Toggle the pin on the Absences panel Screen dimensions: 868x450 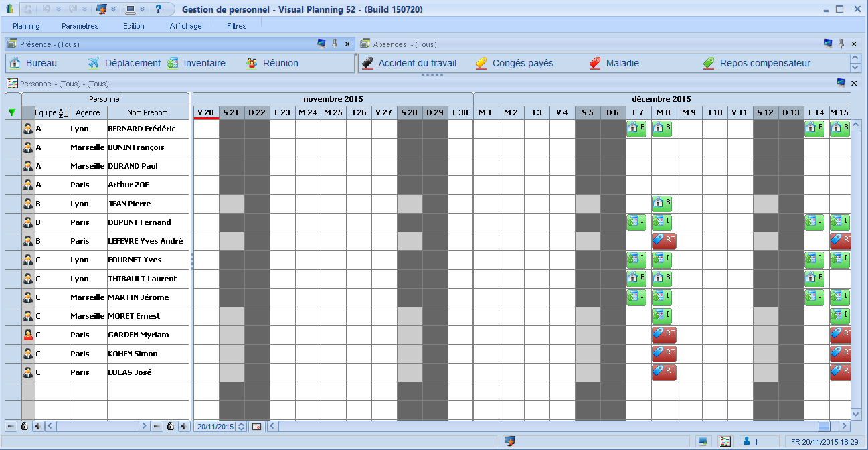click(841, 43)
